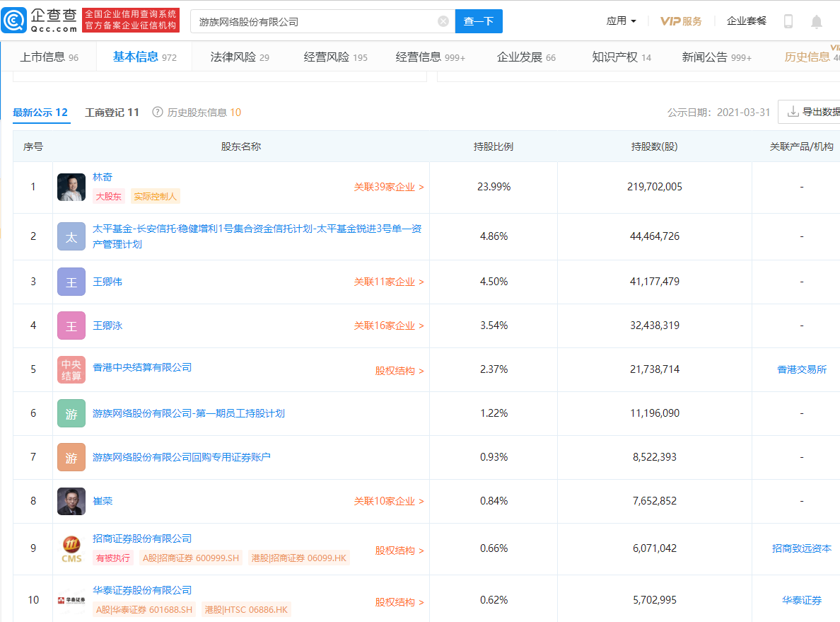This screenshot has width=840, height=622.
Task: Click the green 游 avatar for 员工持股计划
Action: (71, 413)
